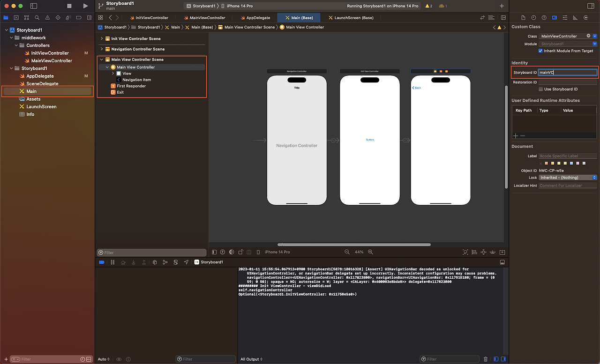Deactivate breakpoints in the debug bar

point(102,262)
